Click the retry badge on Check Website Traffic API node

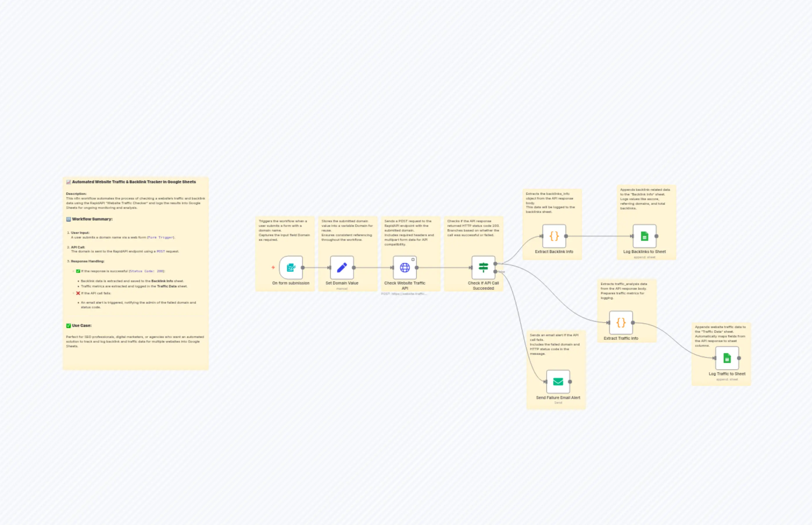(x=414, y=259)
